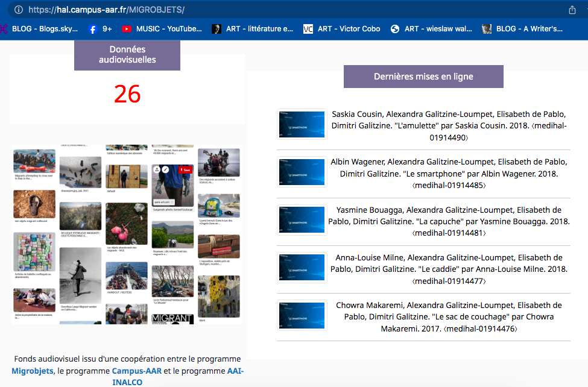Click the site info icon in address bar
588x387 pixels.
click(x=18, y=10)
